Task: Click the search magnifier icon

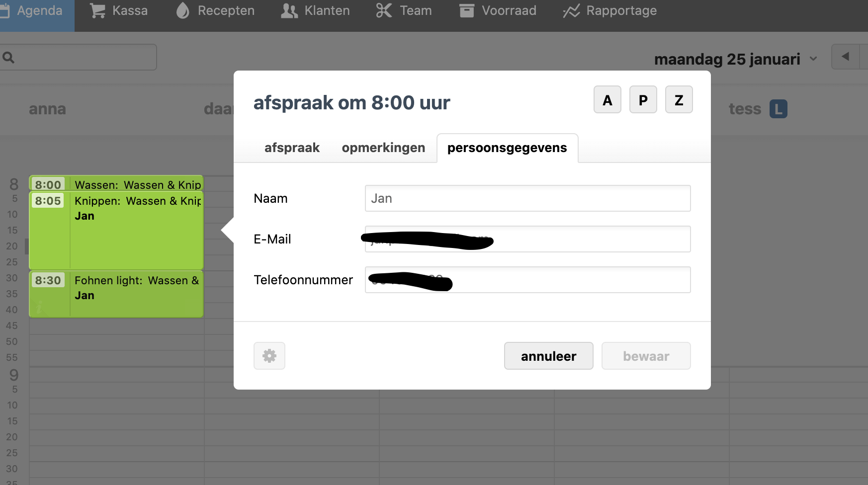Action: 8,58
